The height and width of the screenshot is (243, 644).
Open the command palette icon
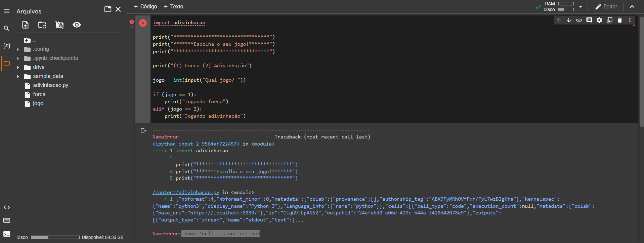[x=6, y=220]
